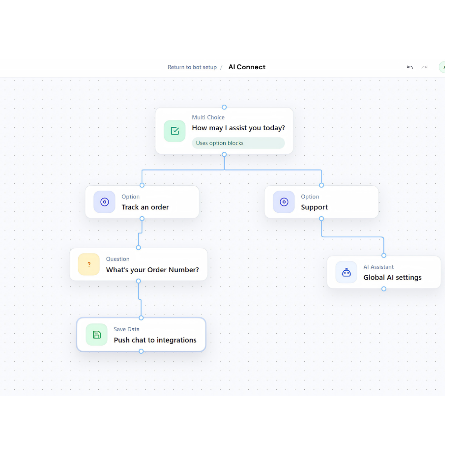The image size is (476, 476).
Task: Open 'Global AI settings' text
Action: (392, 278)
